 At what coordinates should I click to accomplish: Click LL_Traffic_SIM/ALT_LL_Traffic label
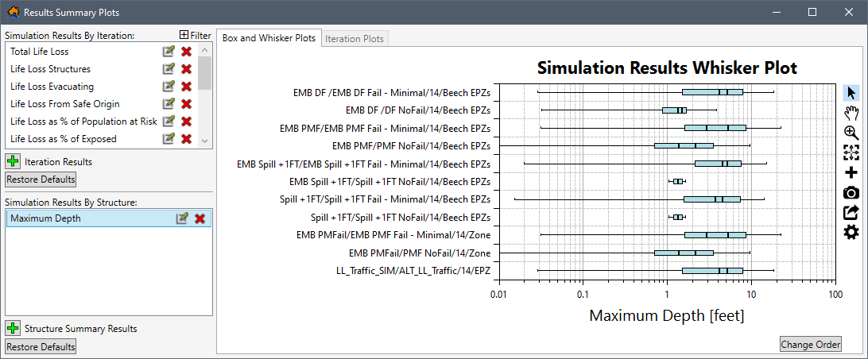[413, 271]
